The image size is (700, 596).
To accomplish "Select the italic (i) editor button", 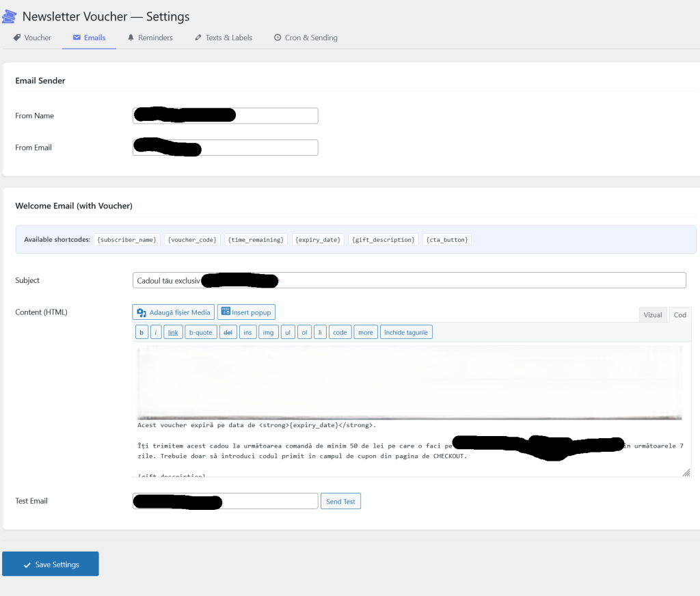I will click(x=155, y=331).
